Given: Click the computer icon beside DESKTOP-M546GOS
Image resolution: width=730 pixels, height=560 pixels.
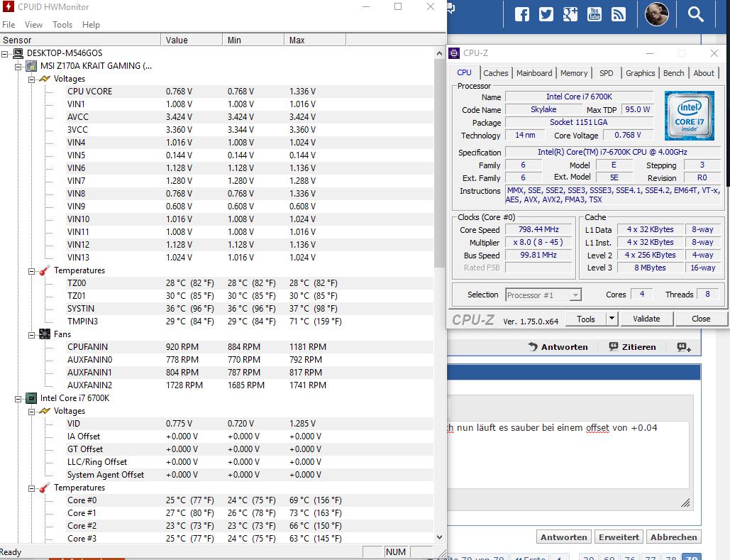Looking at the screenshot, I should pos(18,53).
